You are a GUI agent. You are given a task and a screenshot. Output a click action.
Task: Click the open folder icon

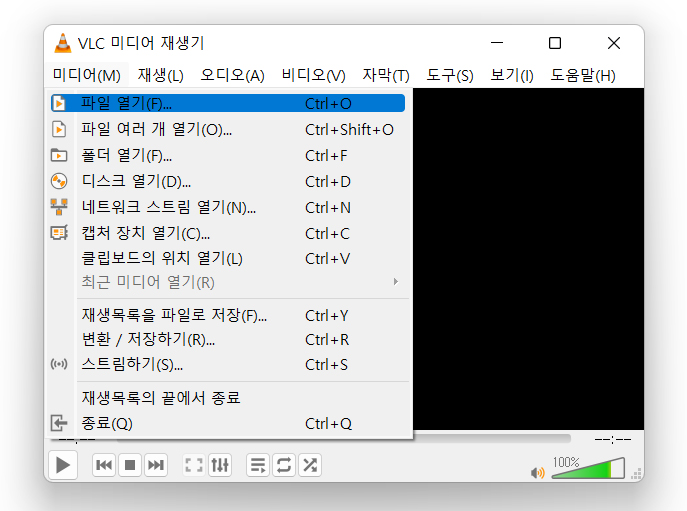[x=59, y=155]
